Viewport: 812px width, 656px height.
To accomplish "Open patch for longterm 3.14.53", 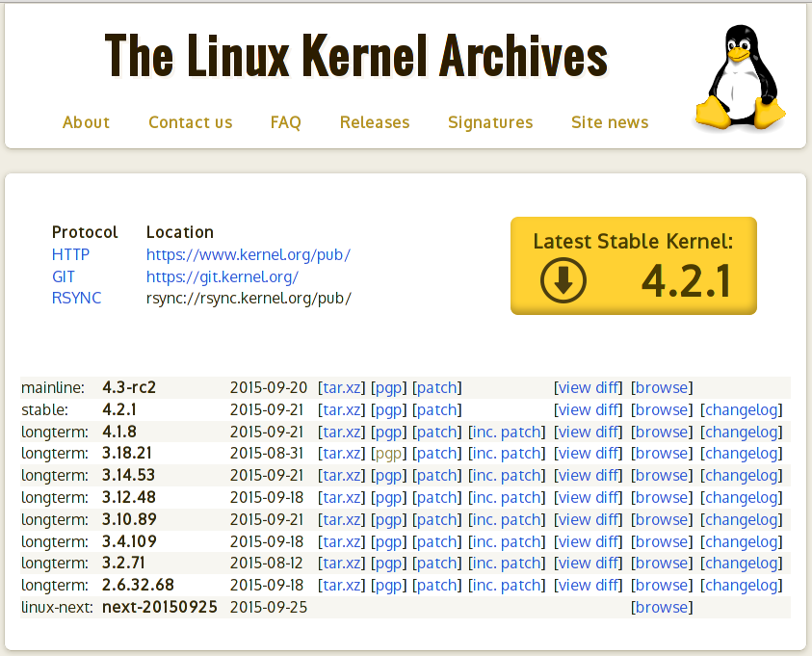I will 436,475.
